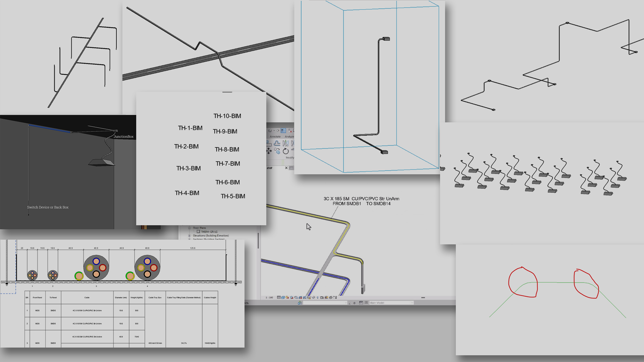Click the TH-7-BIM label
644x362 pixels.
[x=228, y=164]
